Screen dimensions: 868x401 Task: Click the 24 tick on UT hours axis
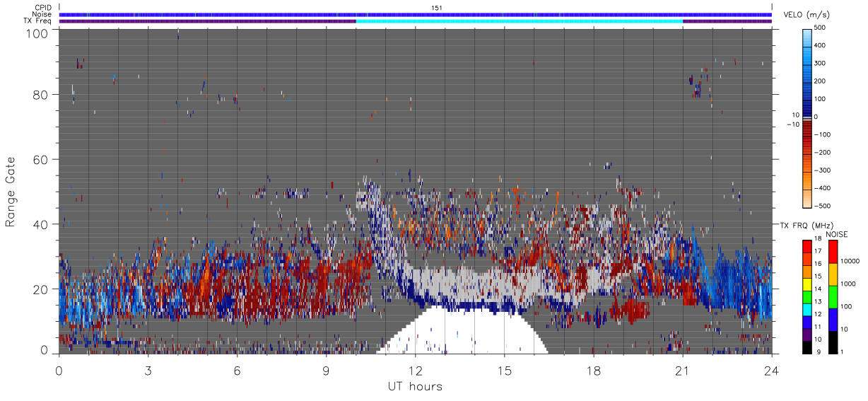(771, 370)
